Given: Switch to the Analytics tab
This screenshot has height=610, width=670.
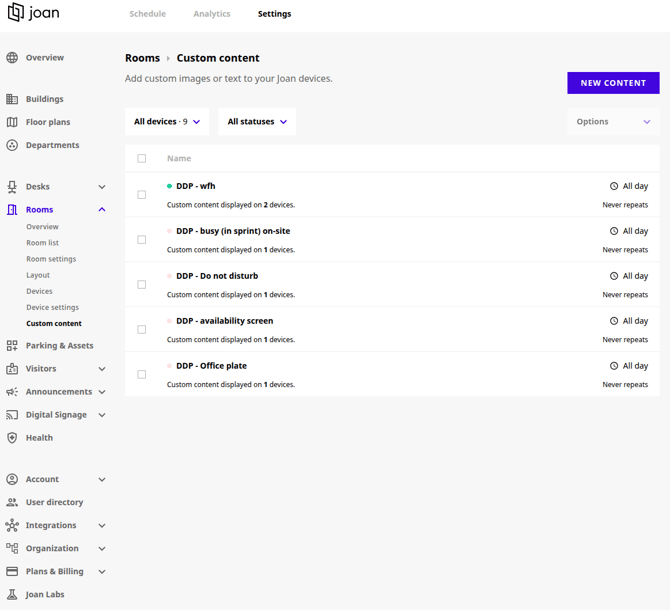Looking at the screenshot, I should pyautogui.click(x=212, y=14).
